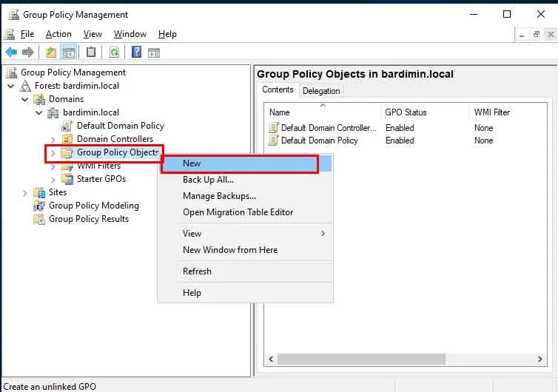Switch to the Contents tab
The width and height of the screenshot is (558, 392).
(278, 89)
